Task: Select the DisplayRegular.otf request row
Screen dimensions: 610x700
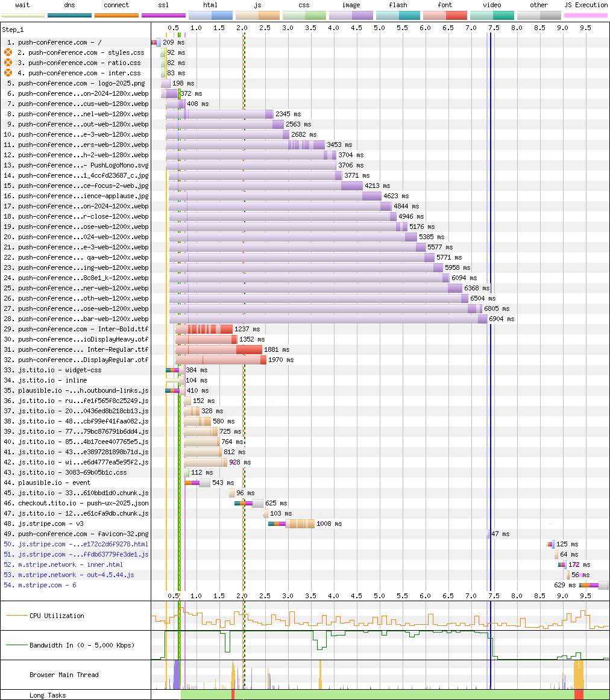Action: point(305,360)
